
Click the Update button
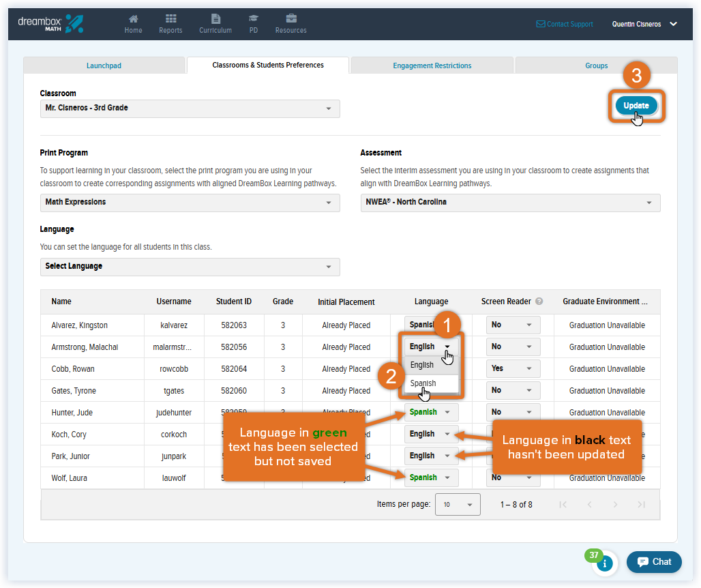(x=636, y=106)
